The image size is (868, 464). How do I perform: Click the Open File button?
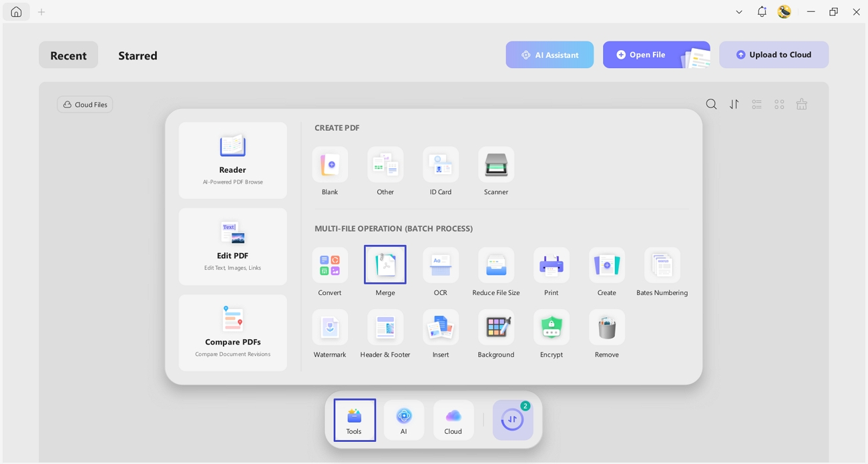[656, 55]
